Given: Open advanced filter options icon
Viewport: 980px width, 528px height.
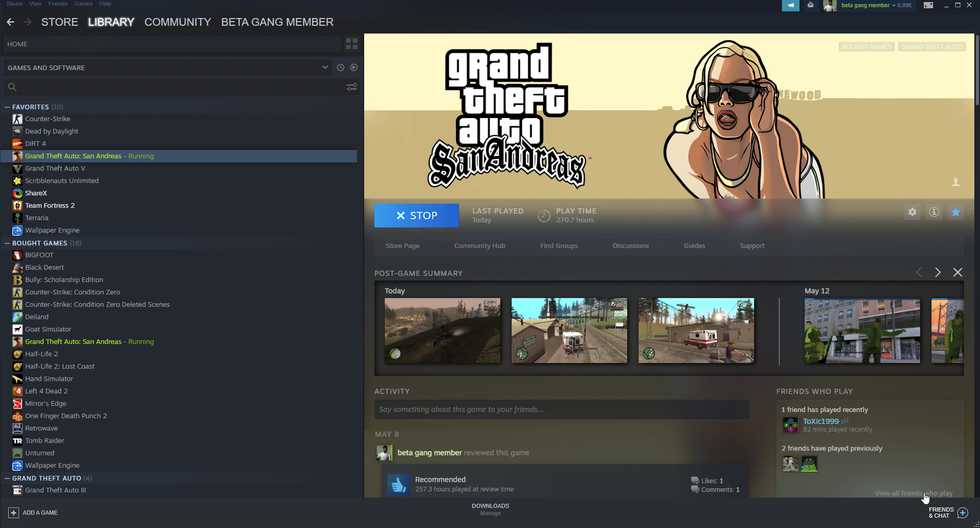Looking at the screenshot, I should 352,87.
